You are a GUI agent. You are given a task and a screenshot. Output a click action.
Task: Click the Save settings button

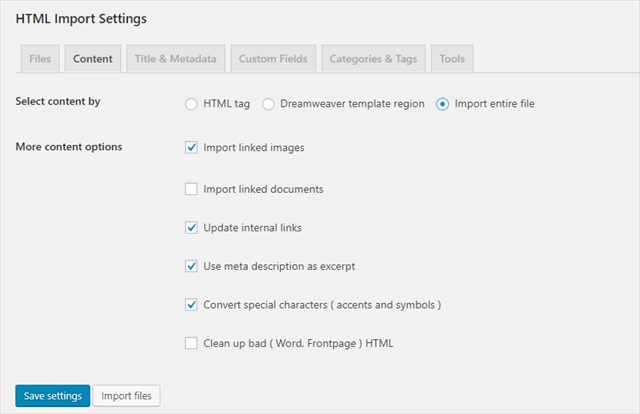(52, 396)
